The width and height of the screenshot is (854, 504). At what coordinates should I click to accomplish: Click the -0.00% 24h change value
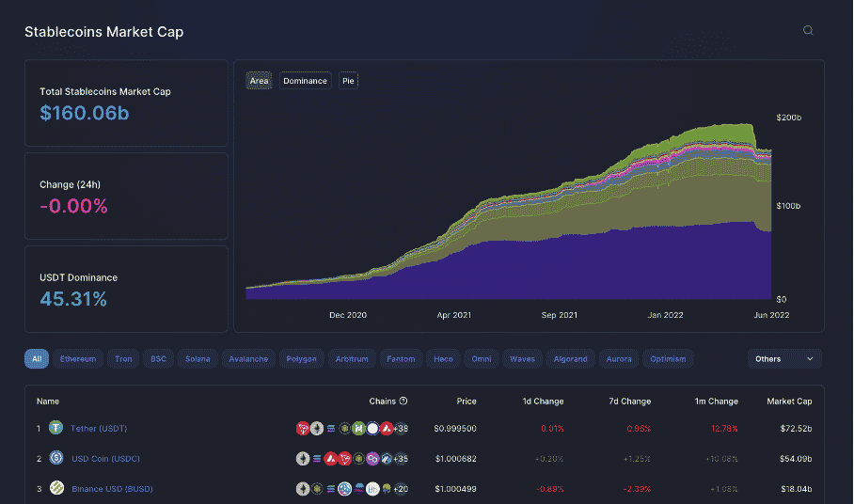[73, 206]
